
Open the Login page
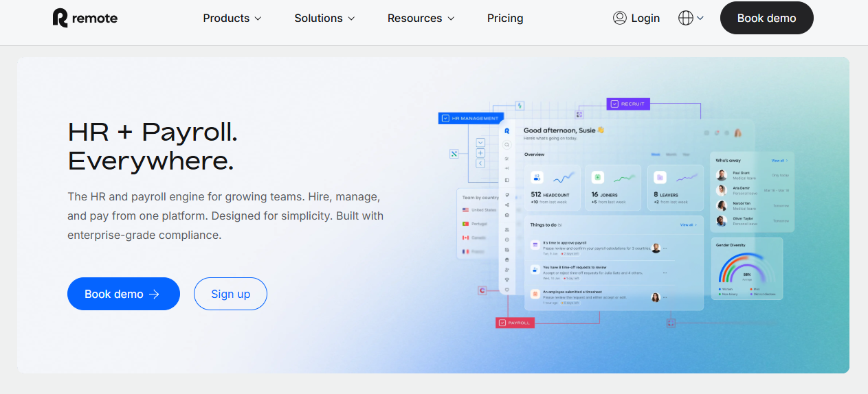pos(636,19)
